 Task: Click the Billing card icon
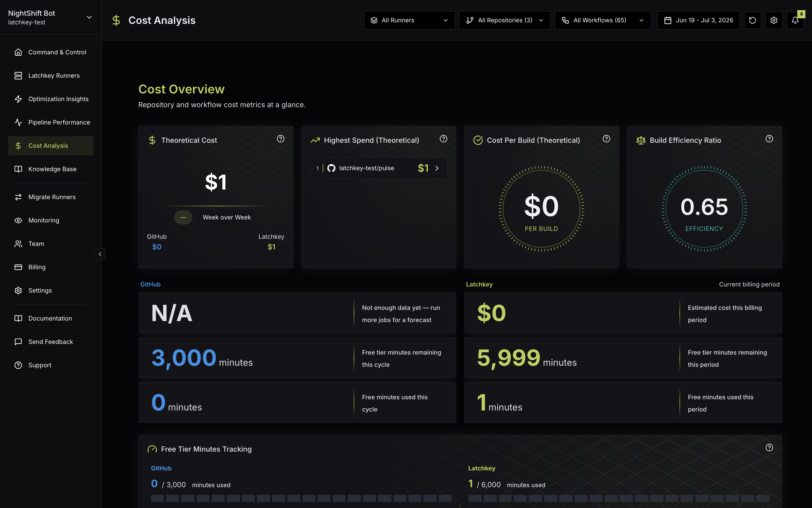(18, 267)
